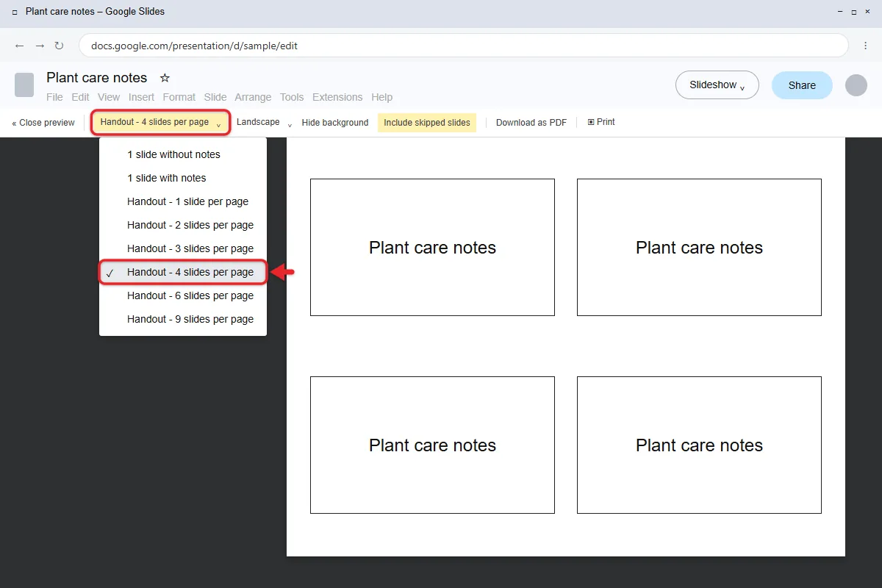
Task: Open the File menu
Action: click(54, 97)
